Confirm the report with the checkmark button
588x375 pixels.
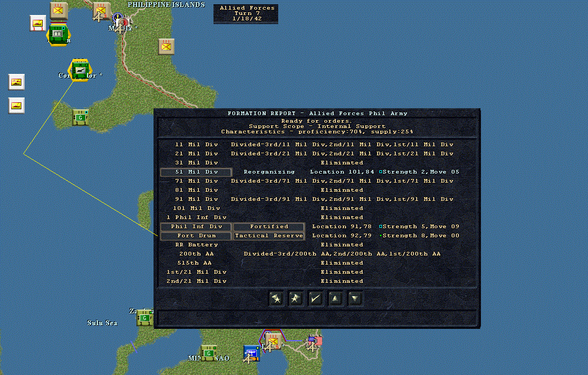tap(315, 299)
